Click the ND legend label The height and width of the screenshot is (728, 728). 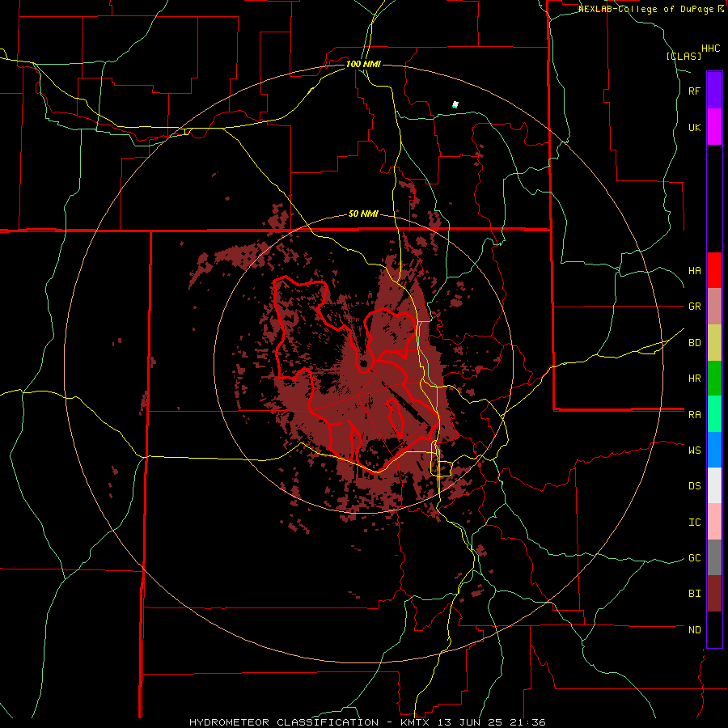(x=695, y=630)
